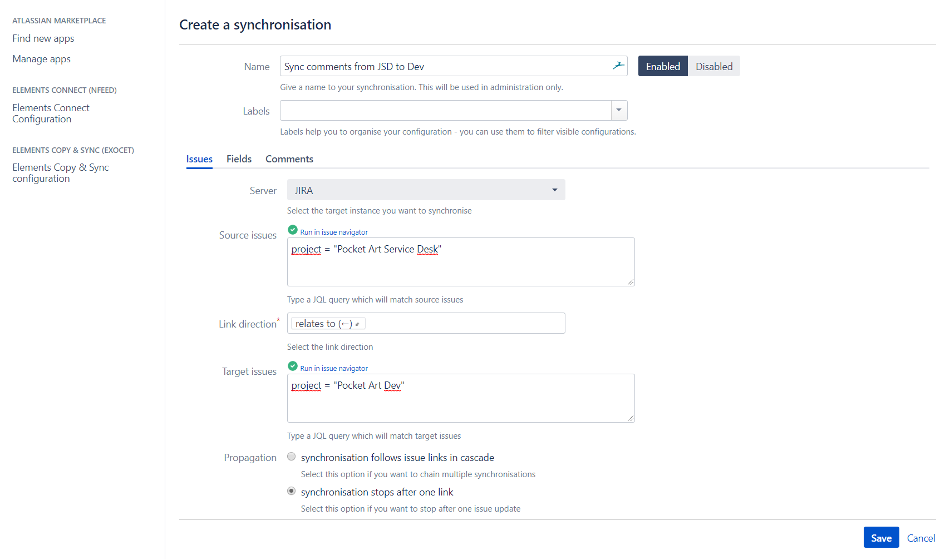This screenshot has height=560, width=950.
Task: Select the Issues tab
Action: tap(199, 159)
